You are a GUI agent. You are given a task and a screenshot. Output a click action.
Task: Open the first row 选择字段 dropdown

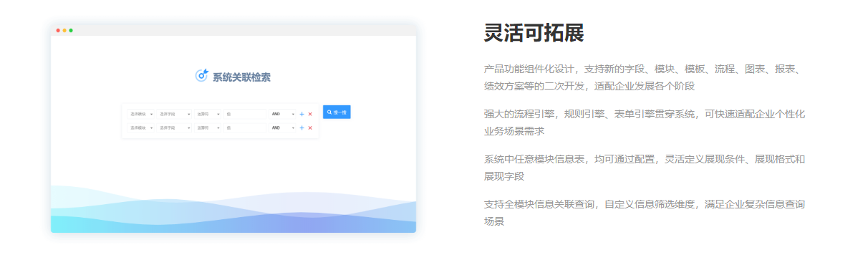point(175,114)
